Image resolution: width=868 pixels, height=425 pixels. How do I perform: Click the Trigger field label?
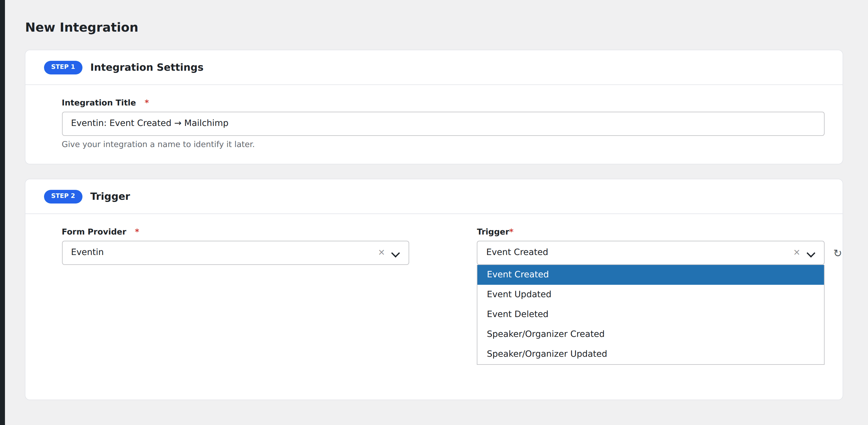[493, 232]
